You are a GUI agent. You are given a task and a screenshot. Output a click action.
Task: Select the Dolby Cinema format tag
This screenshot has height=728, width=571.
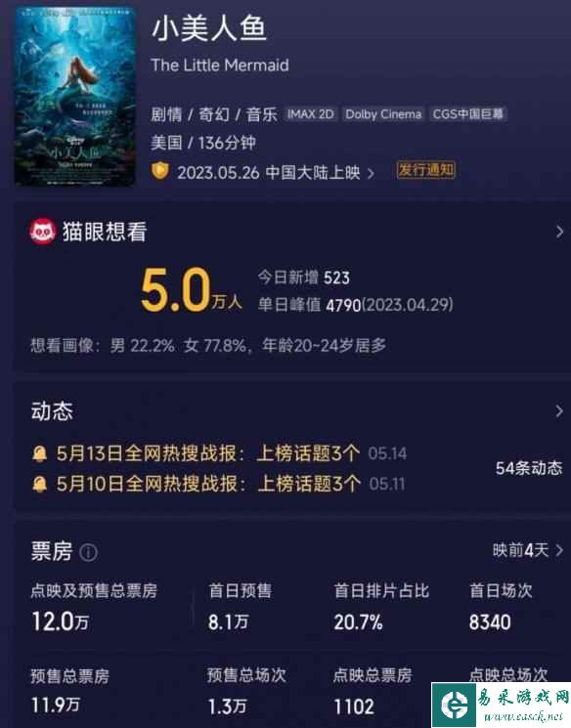[383, 114]
